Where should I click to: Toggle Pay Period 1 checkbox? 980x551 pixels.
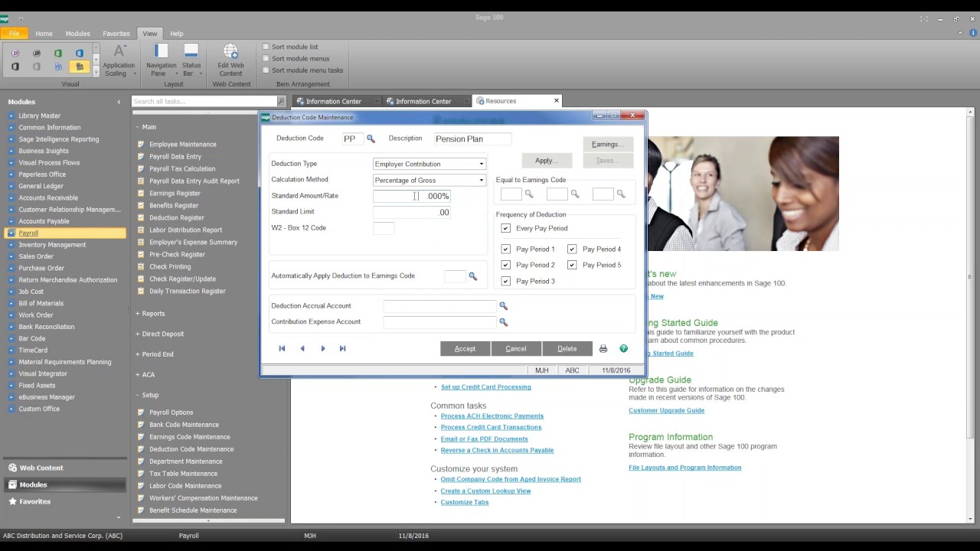click(x=505, y=249)
